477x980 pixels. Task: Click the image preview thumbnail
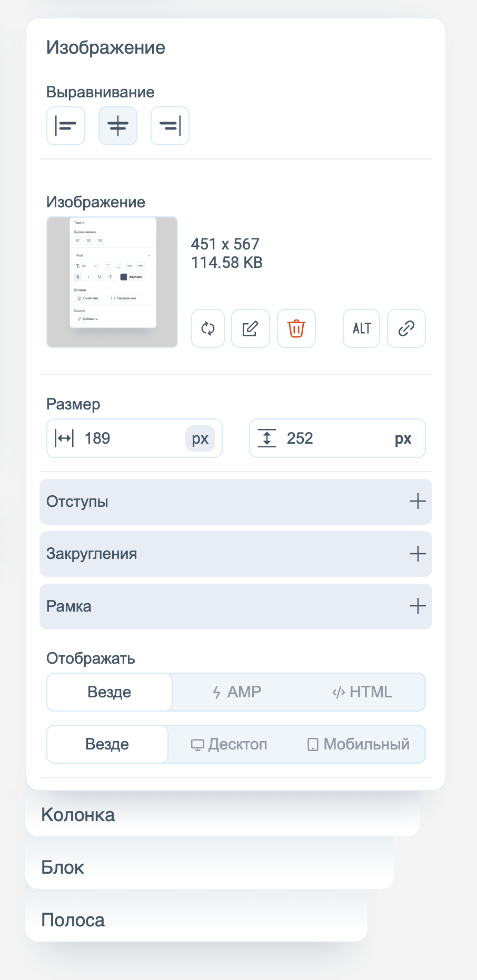[112, 282]
